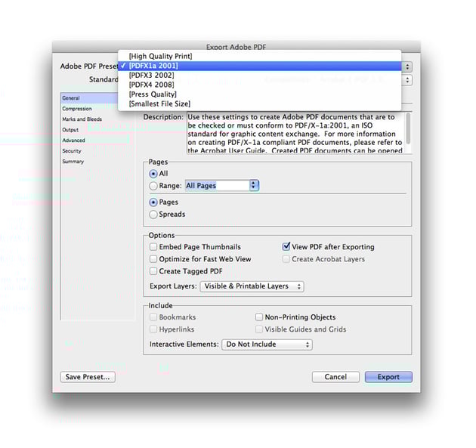Select the [Press Quality] preset

coord(260,94)
